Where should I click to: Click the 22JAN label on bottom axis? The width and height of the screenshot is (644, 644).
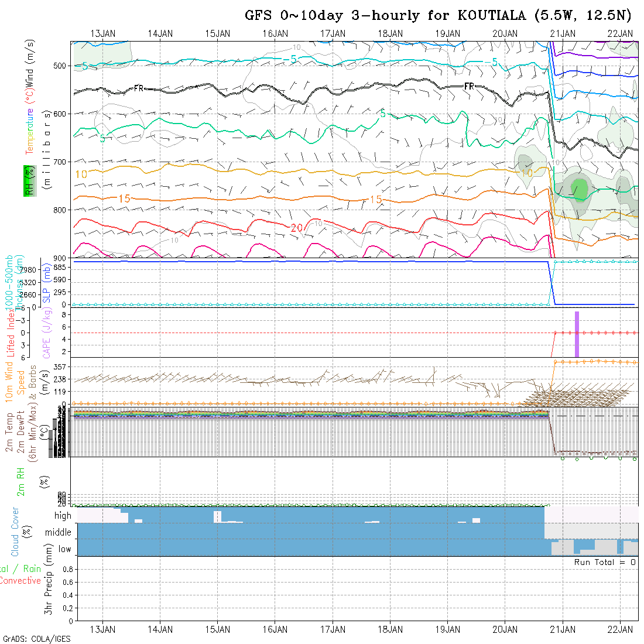[620, 629]
